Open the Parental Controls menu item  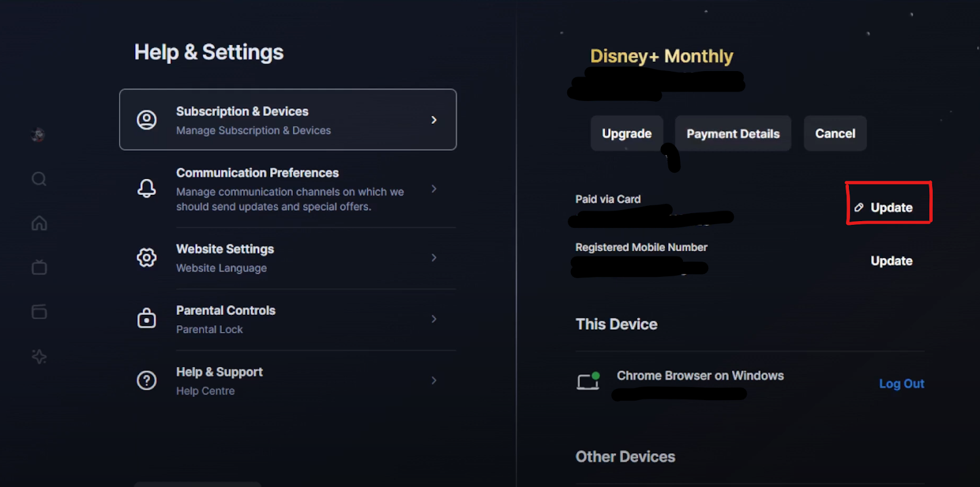click(x=288, y=319)
